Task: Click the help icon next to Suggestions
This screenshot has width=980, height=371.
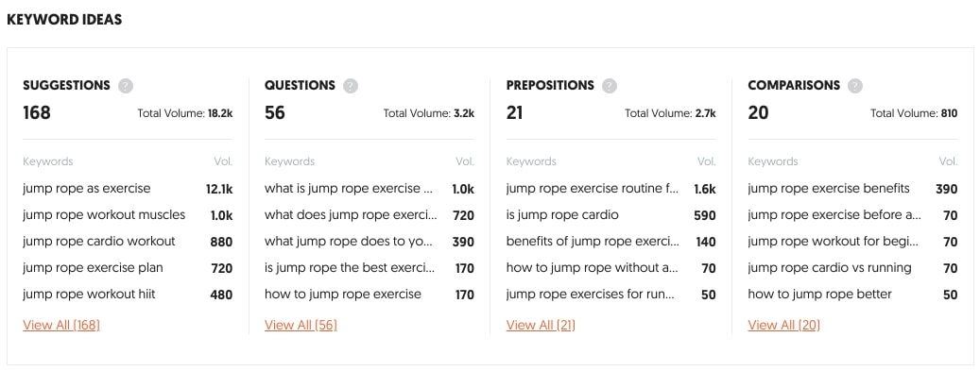Action: (x=126, y=86)
